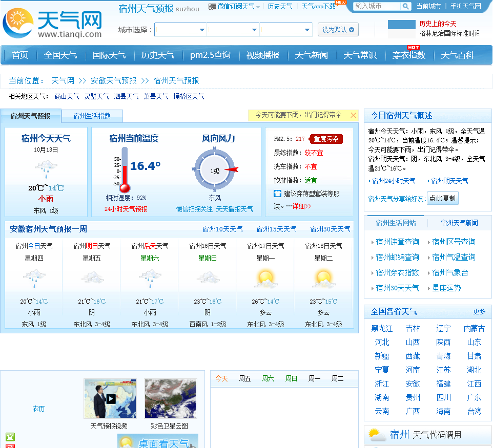
Task: Click Friday's overcast cloud forecast icon
Action: point(92,278)
